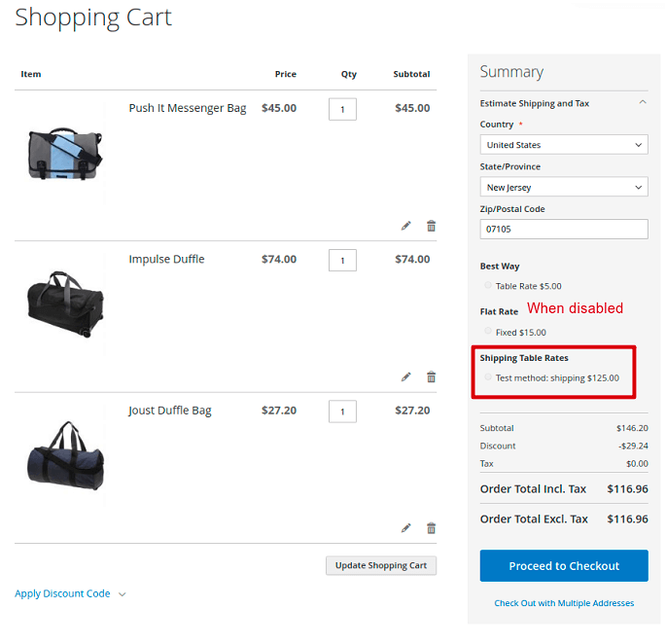The width and height of the screenshot is (666, 644).
Task: Select Test method shipping $125.00
Action: (488, 377)
